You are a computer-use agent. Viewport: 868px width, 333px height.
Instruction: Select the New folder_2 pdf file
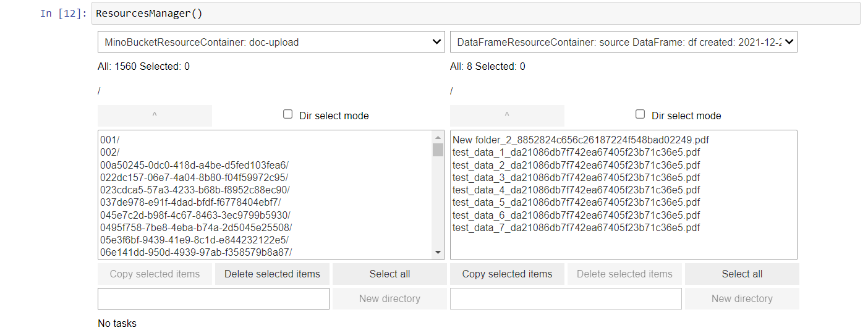(x=623, y=140)
